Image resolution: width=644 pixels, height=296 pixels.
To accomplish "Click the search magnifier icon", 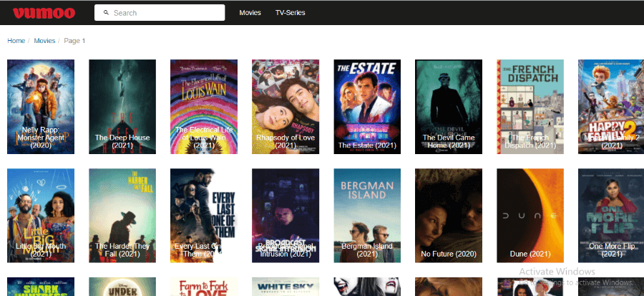I will tap(106, 13).
